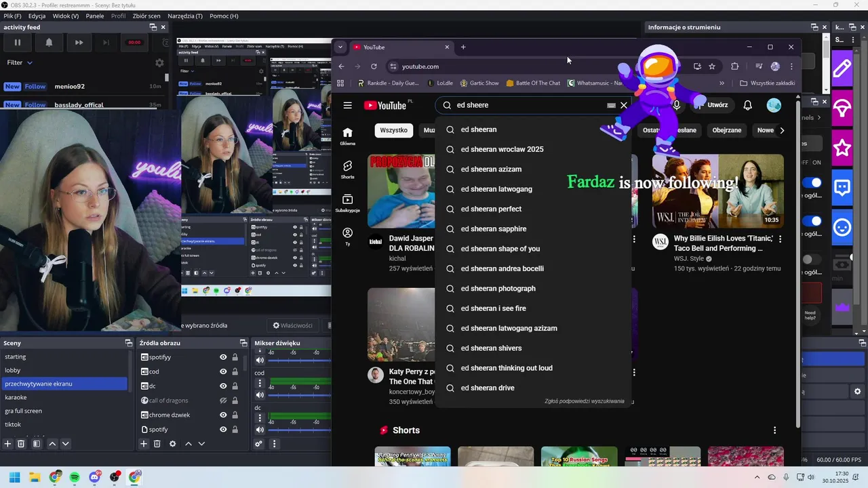Image resolution: width=868 pixels, height=488 pixels.
Task: Select the starting scene
Action: [x=64, y=357]
